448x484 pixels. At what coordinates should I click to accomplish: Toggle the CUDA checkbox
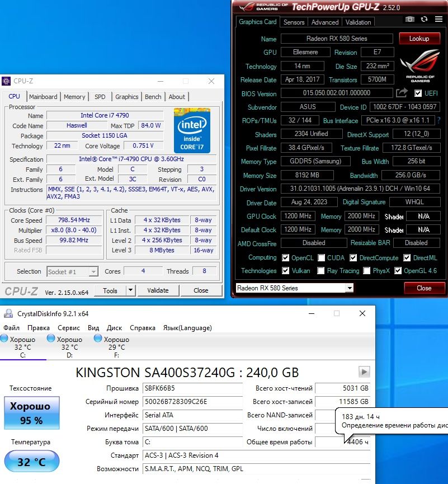(321, 257)
